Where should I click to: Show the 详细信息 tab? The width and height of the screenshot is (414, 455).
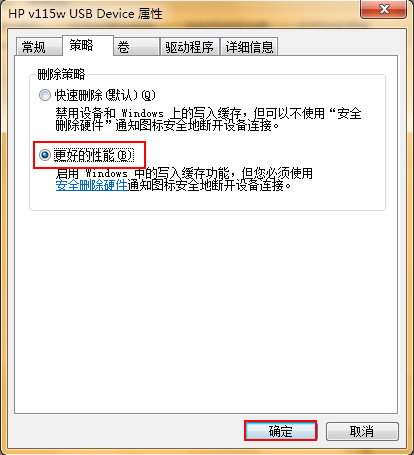pyautogui.click(x=249, y=47)
